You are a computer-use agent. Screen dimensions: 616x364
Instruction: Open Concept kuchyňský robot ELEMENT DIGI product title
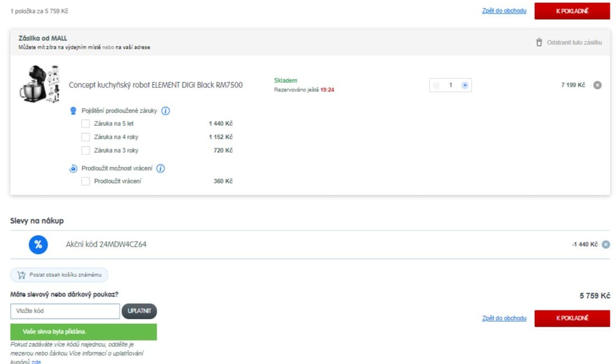pos(156,85)
